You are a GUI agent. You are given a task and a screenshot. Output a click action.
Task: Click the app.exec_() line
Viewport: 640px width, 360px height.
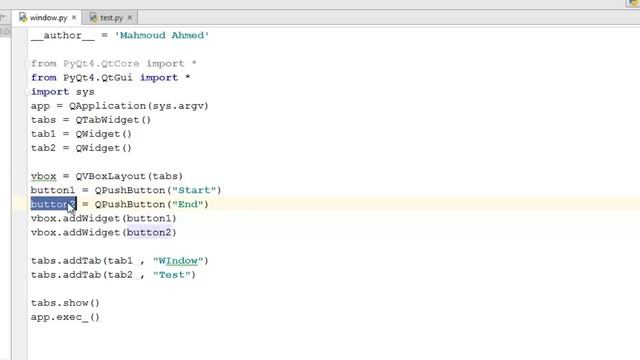(65, 317)
